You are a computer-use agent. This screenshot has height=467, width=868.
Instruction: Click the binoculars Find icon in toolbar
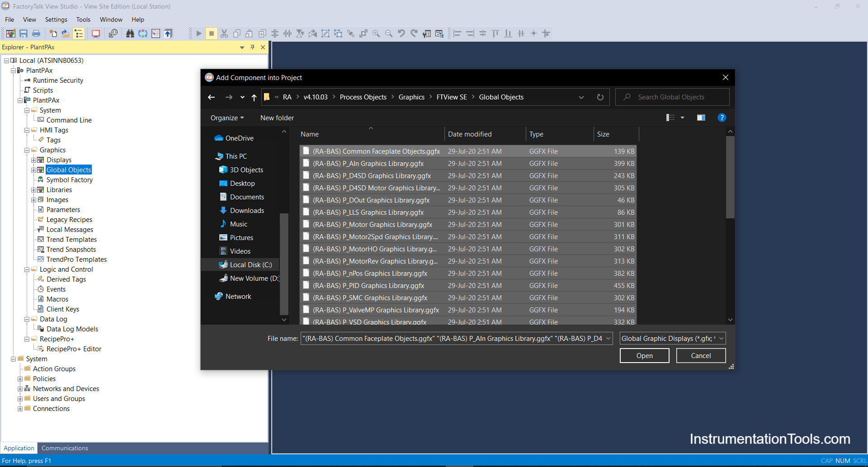(x=130, y=33)
